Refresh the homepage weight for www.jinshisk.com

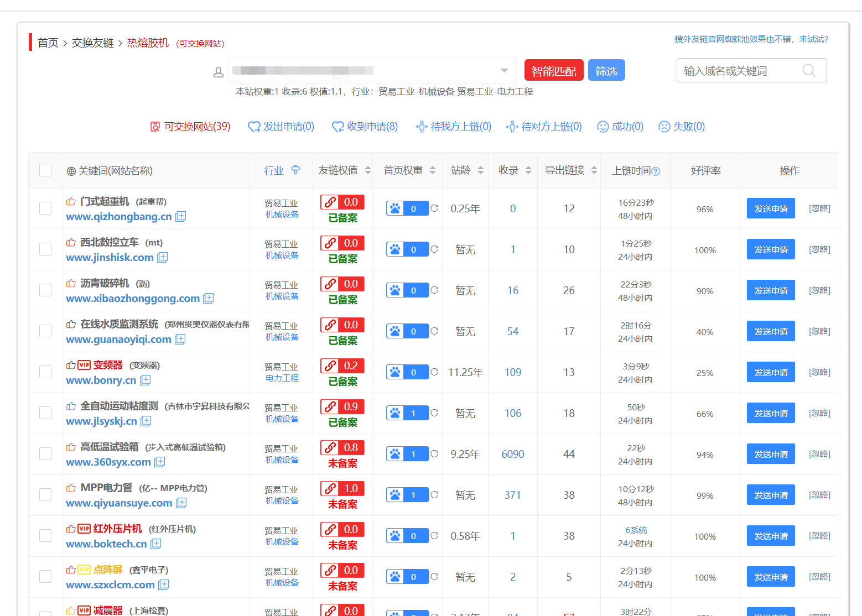435,249
